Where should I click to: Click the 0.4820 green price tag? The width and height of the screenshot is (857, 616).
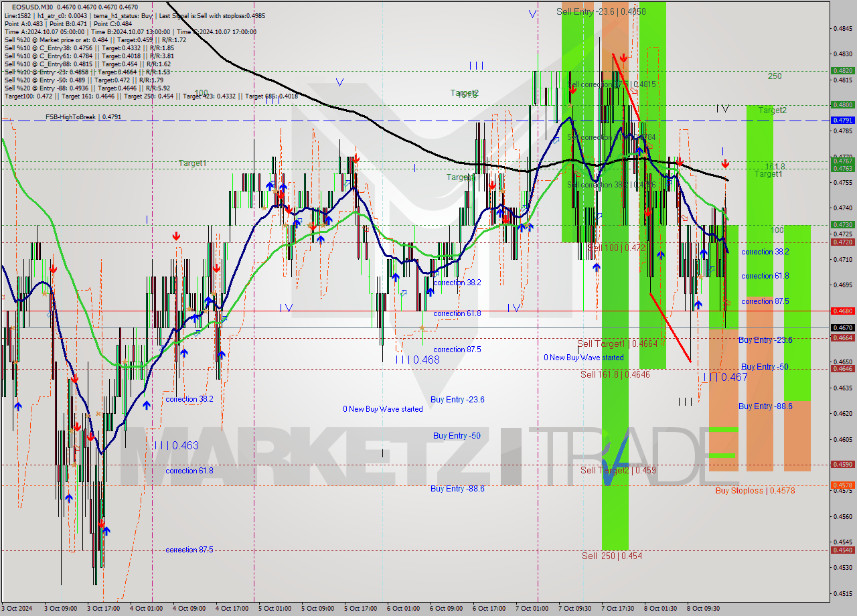pos(842,70)
